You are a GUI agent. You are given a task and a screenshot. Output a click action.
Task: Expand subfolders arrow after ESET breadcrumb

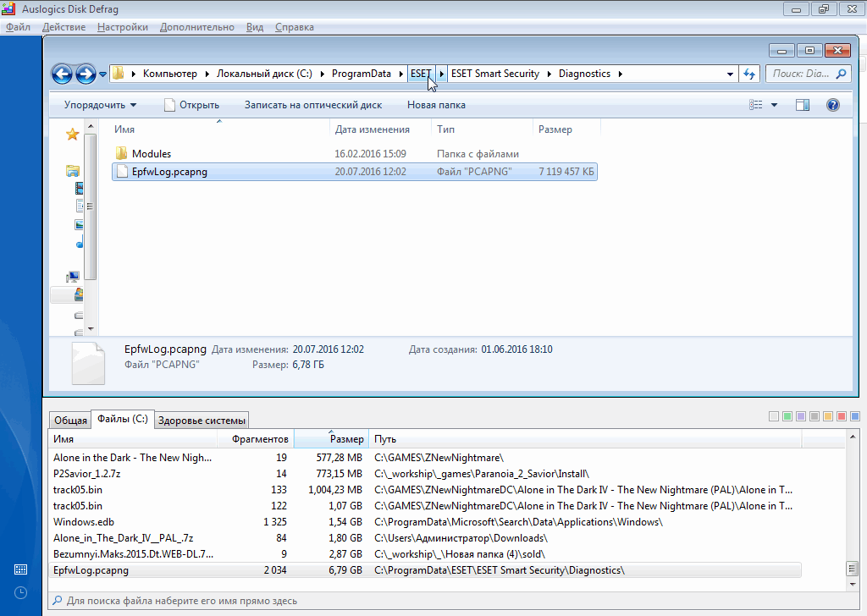(441, 74)
